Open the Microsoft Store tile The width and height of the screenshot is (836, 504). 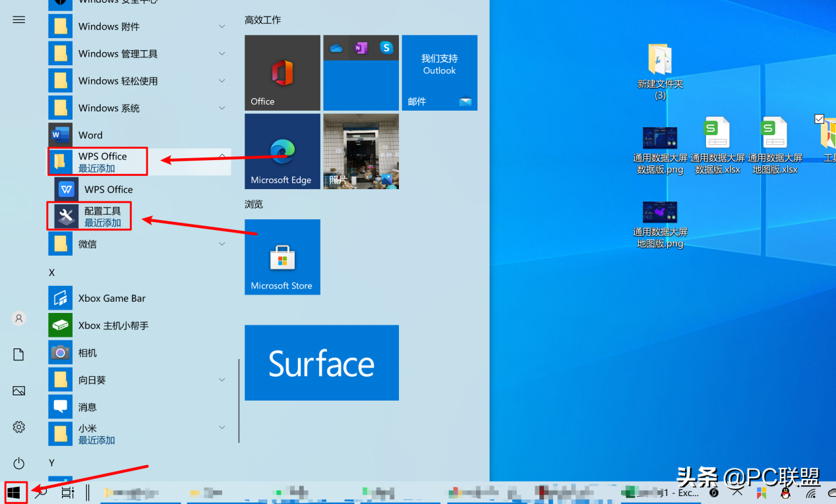[282, 257]
